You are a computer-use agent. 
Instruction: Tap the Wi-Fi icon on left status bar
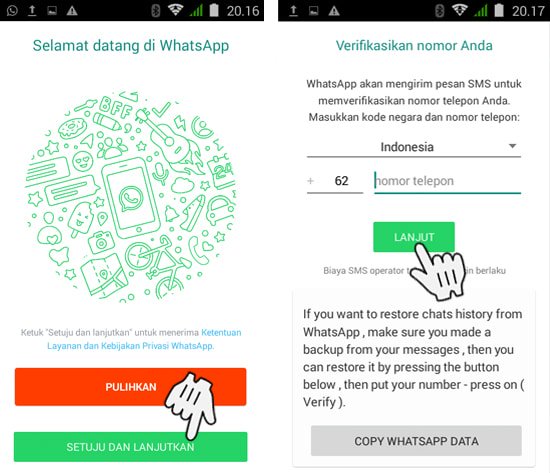tap(175, 10)
